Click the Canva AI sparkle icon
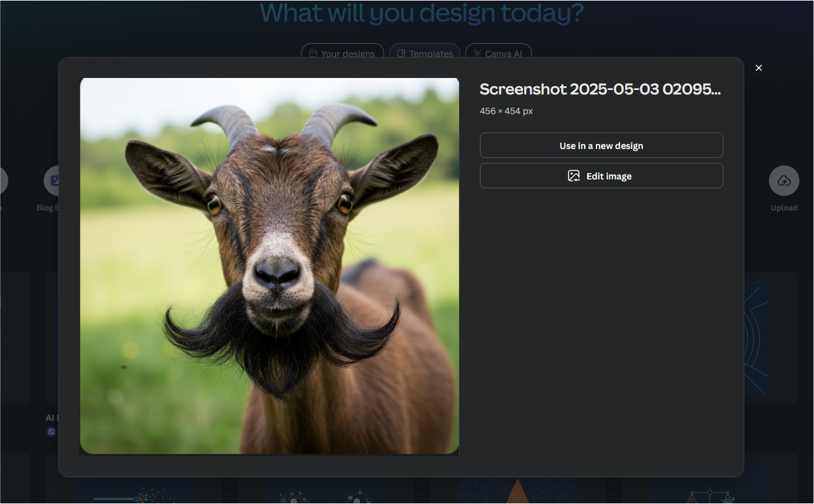The height and width of the screenshot is (504, 814). coord(477,53)
